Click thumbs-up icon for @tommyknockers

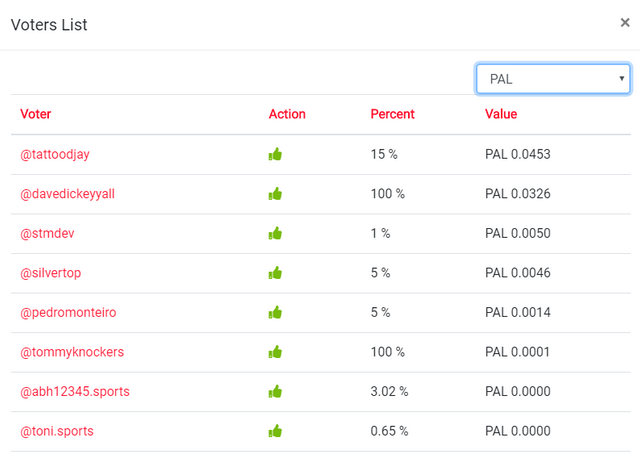275,352
